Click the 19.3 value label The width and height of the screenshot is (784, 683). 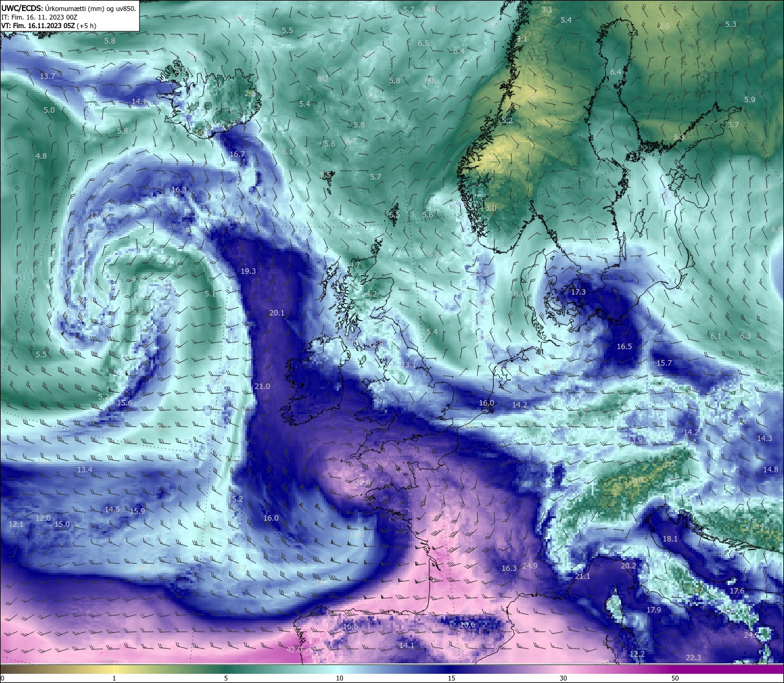click(248, 271)
